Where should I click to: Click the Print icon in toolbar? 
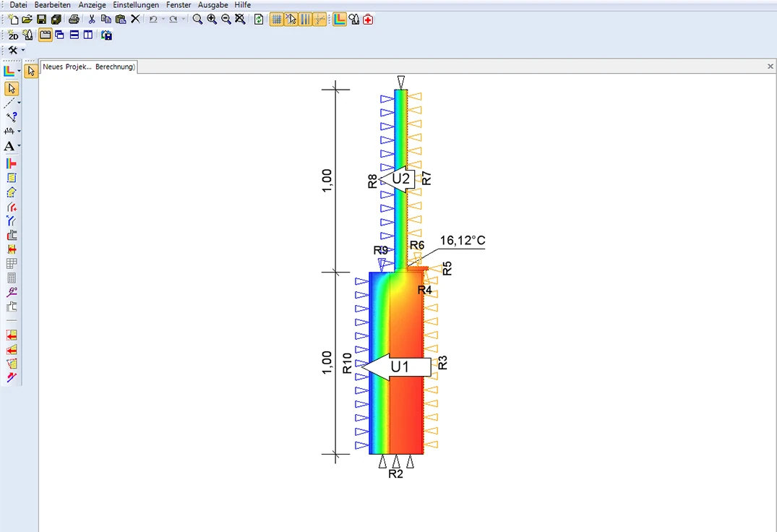click(74, 20)
